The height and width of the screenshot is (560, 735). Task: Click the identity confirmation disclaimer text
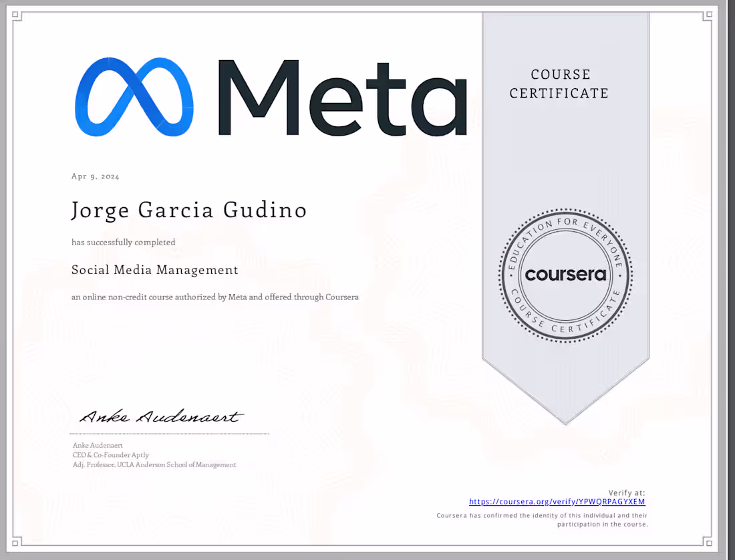541,520
